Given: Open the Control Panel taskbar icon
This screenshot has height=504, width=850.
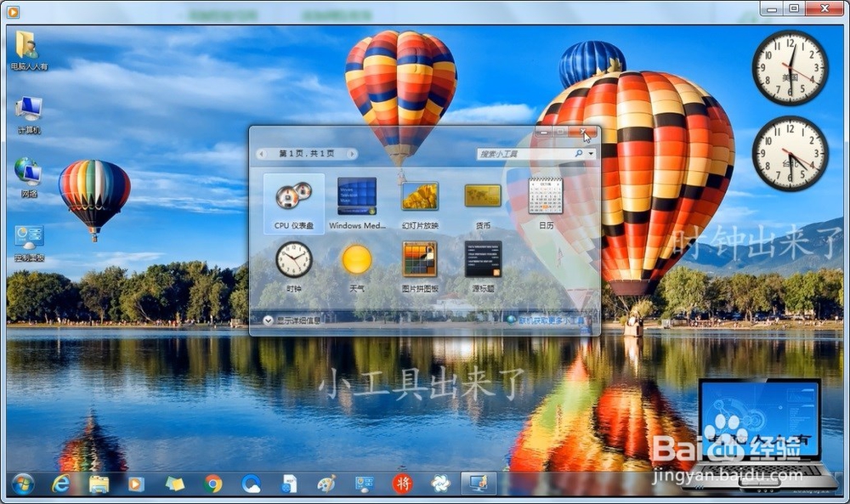Looking at the screenshot, I should click(x=365, y=484).
